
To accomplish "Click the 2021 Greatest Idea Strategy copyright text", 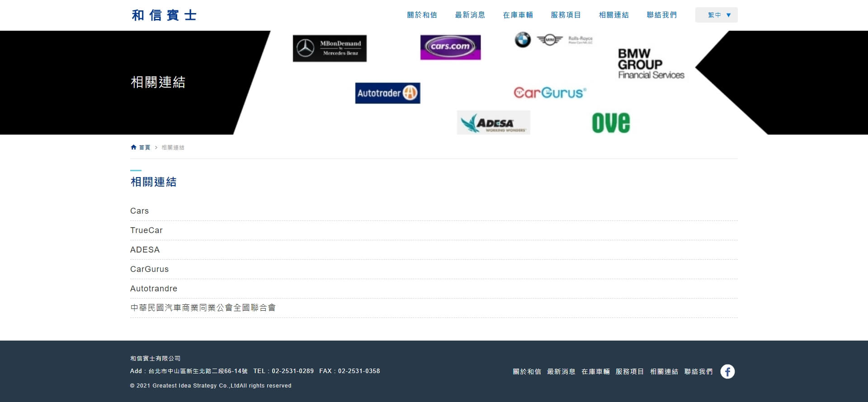I will click(211, 386).
